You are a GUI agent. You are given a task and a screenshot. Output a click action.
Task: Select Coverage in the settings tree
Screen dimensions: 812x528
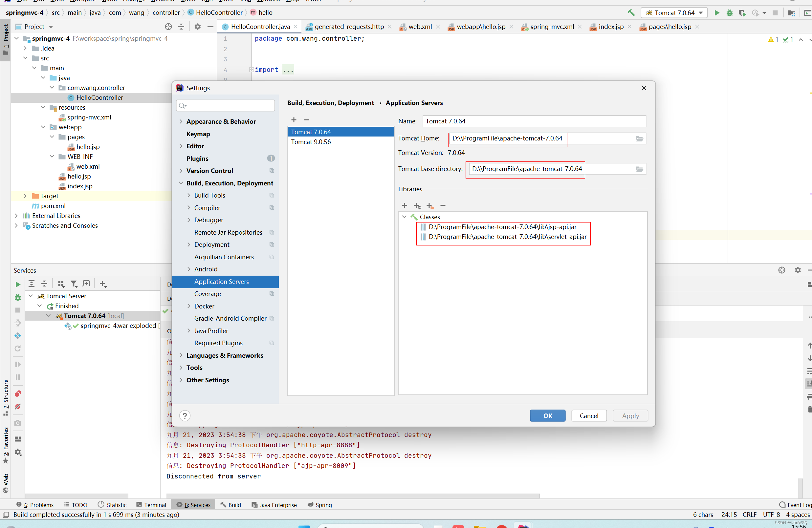208,294
